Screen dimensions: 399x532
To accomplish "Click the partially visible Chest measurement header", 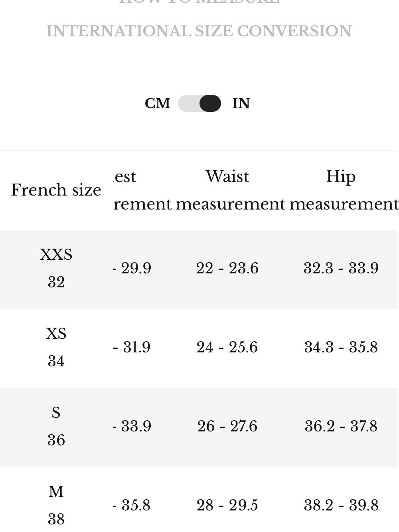I will point(142,190).
